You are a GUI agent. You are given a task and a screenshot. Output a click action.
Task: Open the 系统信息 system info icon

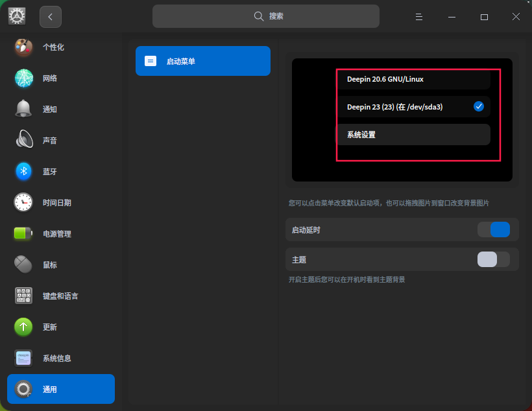(x=23, y=358)
